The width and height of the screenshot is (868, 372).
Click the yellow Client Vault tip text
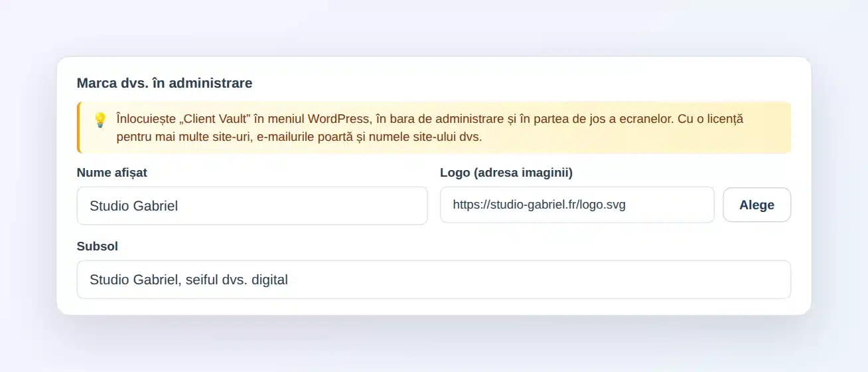click(x=430, y=128)
